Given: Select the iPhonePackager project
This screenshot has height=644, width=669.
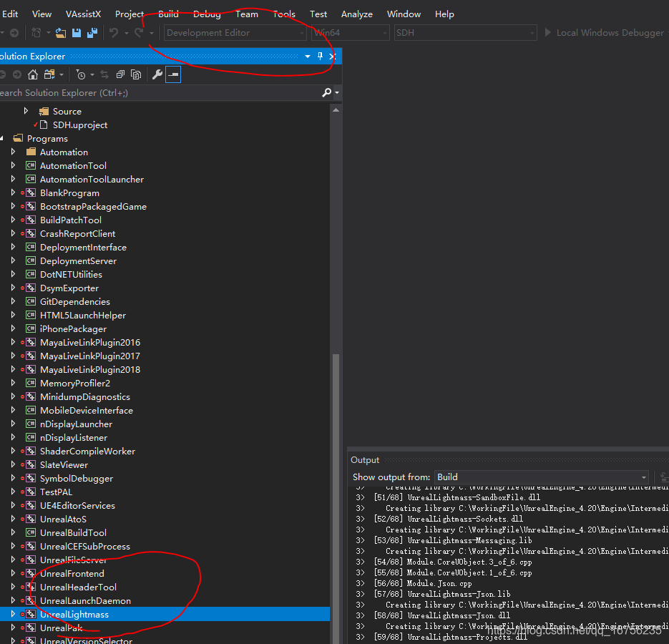Looking at the screenshot, I should pyautogui.click(x=74, y=329).
